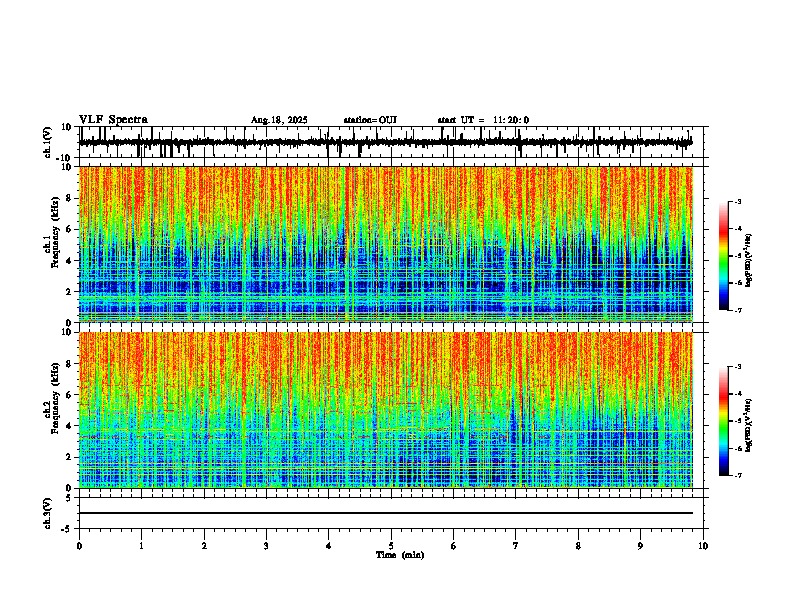Click inside the ch.2 spectrogram panel

(x=386, y=410)
